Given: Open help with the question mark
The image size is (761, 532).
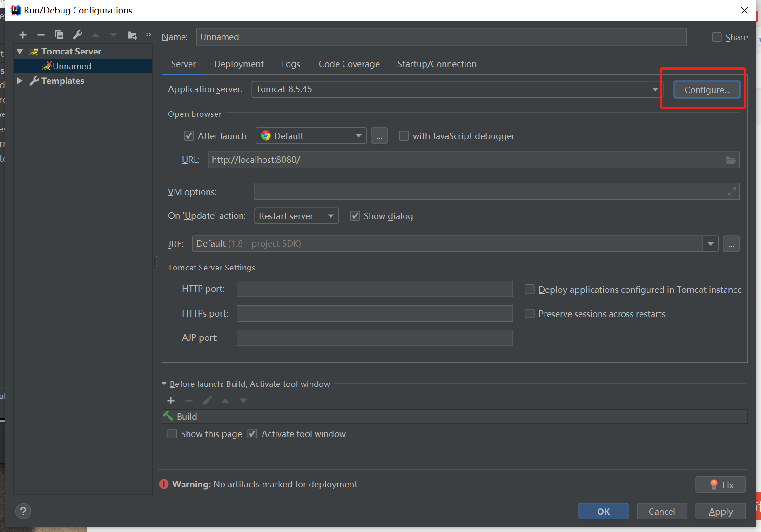Looking at the screenshot, I should tap(23, 511).
